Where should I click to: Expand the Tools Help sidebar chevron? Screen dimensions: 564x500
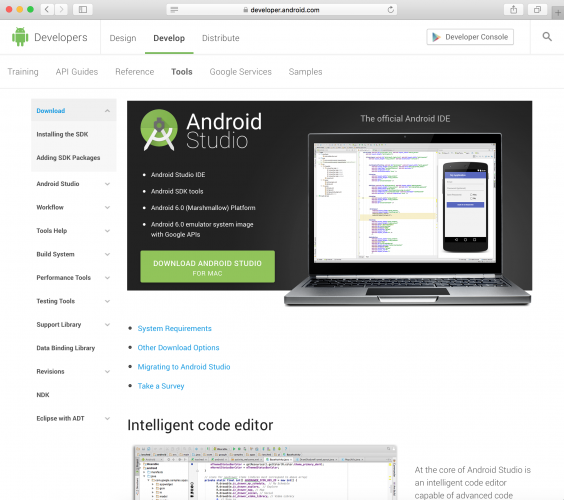[x=107, y=231]
